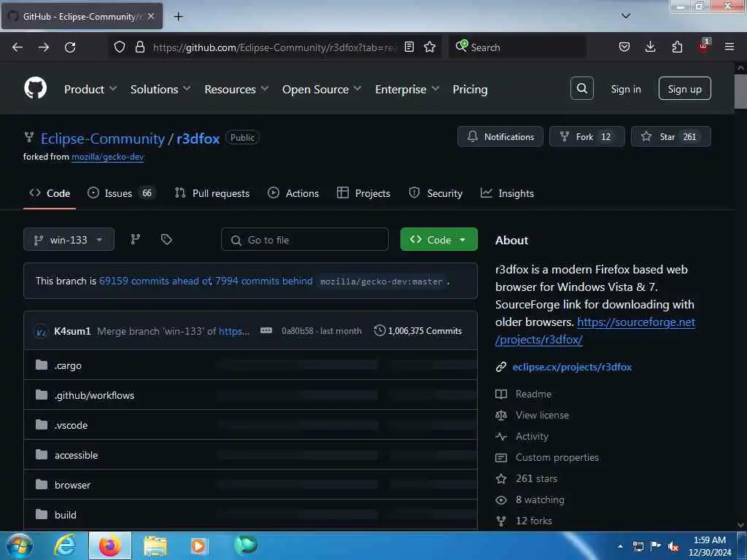747x560 pixels.
Task: Star the r3dfox repository
Action: click(671, 136)
